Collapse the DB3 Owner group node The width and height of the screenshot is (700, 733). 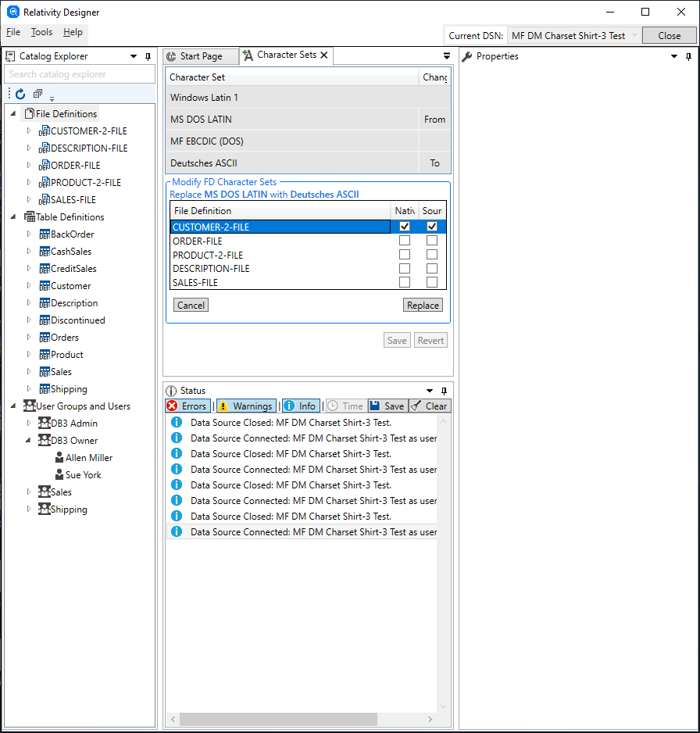click(x=28, y=441)
